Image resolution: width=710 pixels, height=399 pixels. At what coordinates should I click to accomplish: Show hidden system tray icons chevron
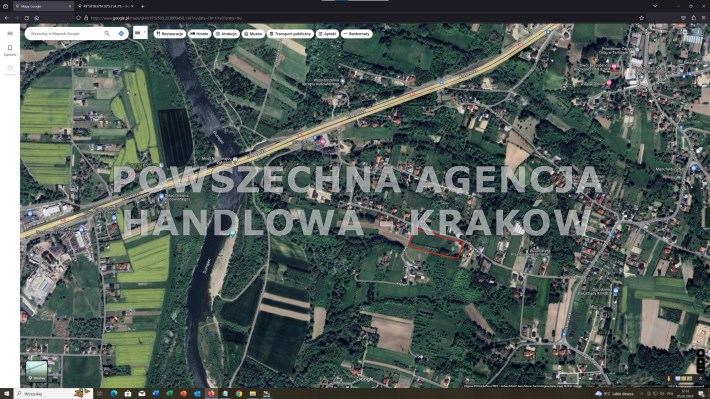641,394
